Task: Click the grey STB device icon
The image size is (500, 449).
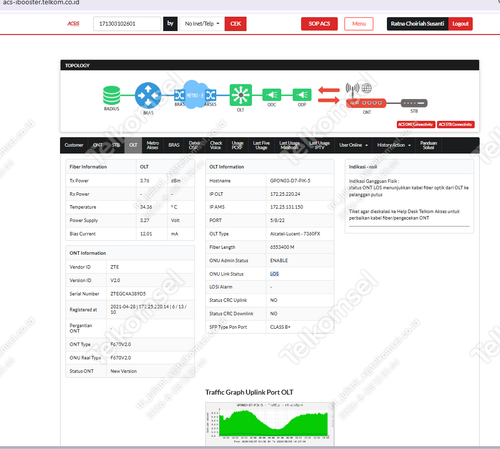Action: pyautogui.click(x=414, y=103)
